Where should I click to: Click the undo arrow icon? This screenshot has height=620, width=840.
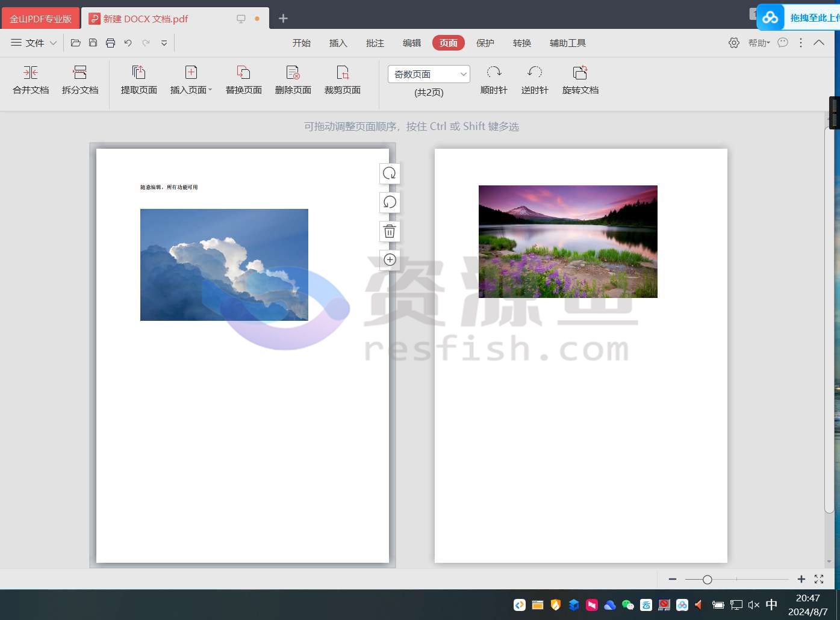pos(128,43)
